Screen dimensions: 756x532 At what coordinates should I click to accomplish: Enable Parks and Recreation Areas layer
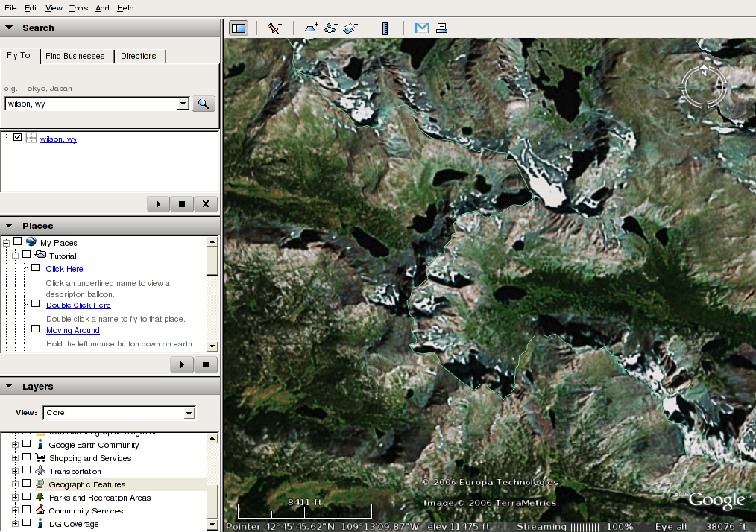(27, 496)
